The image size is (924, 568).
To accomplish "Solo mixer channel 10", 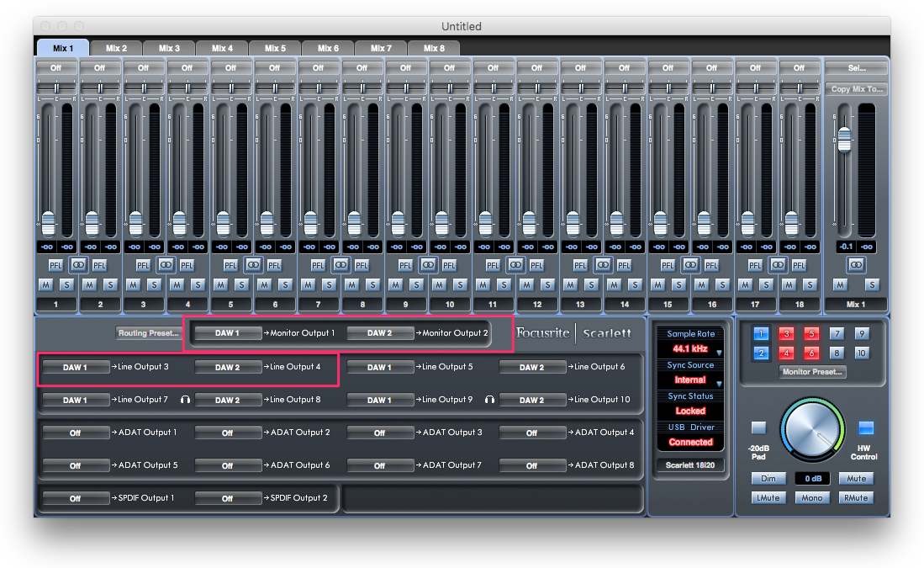I will coord(460,285).
